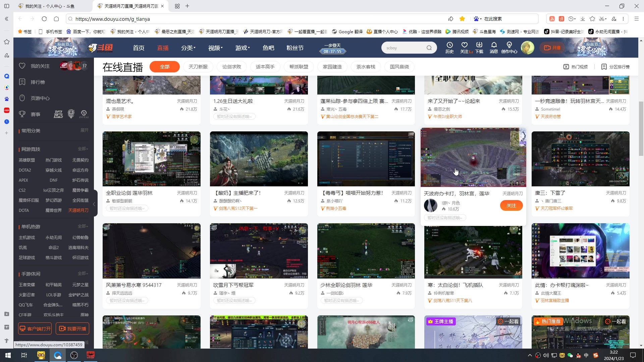Open the DOTA2 event icon in sidebar

(x=84, y=114)
